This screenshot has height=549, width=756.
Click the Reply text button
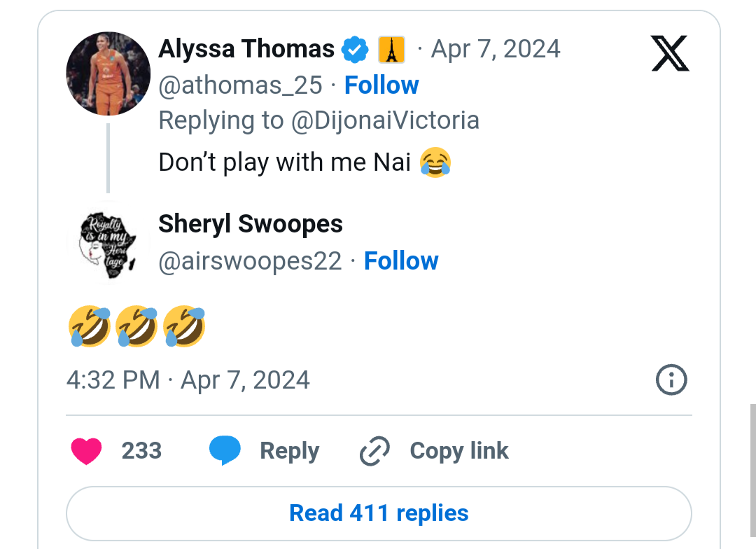pos(289,451)
